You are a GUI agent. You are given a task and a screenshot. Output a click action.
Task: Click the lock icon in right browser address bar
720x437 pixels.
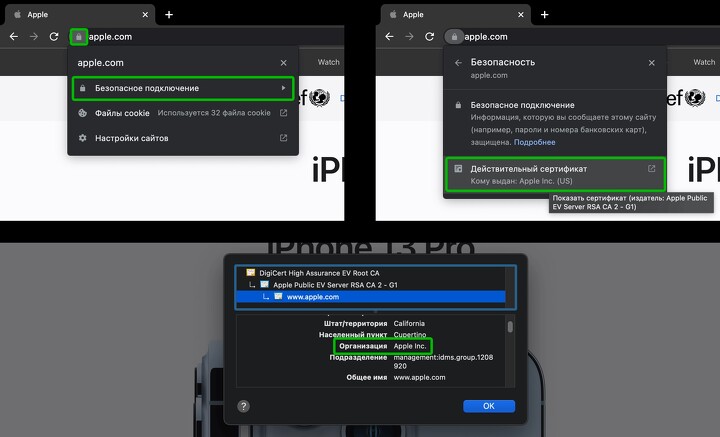454,37
